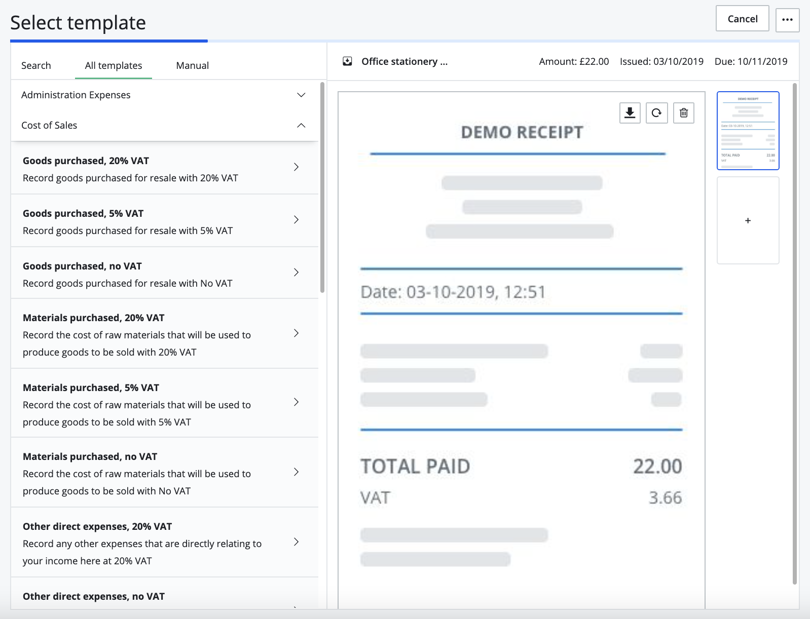Switch to the Manual tab
810x619 pixels.
pos(192,66)
